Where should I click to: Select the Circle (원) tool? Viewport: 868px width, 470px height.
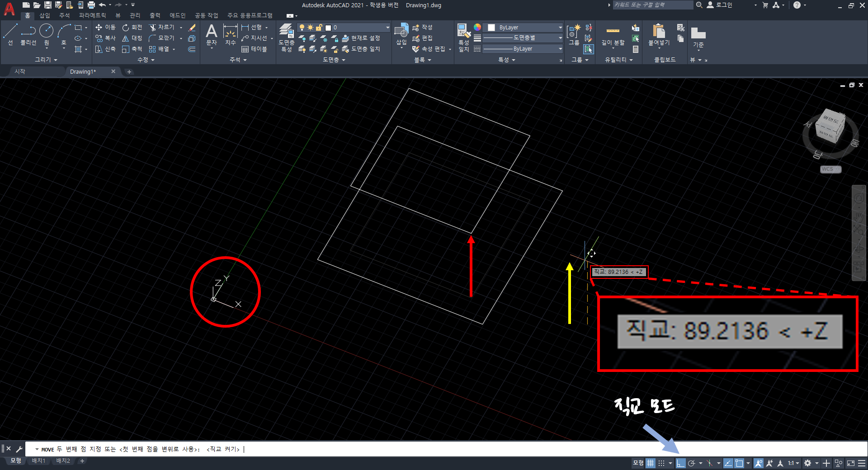point(46,35)
